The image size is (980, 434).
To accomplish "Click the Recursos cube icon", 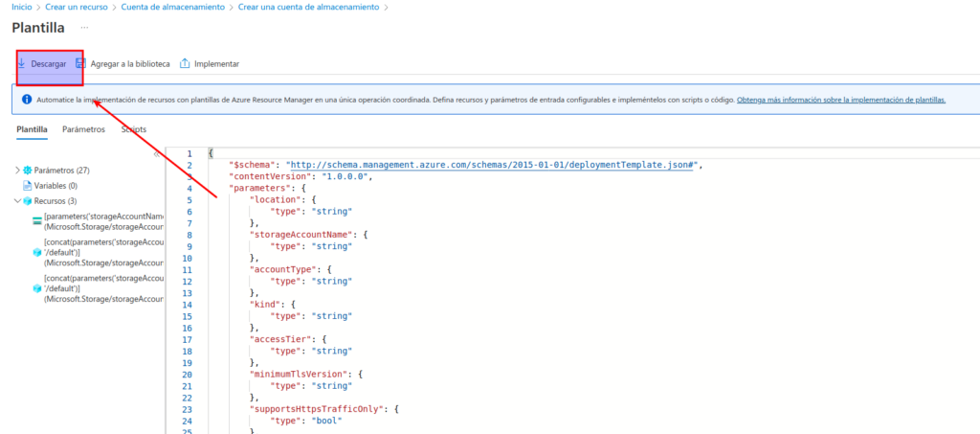I will click(x=28, y=201).
